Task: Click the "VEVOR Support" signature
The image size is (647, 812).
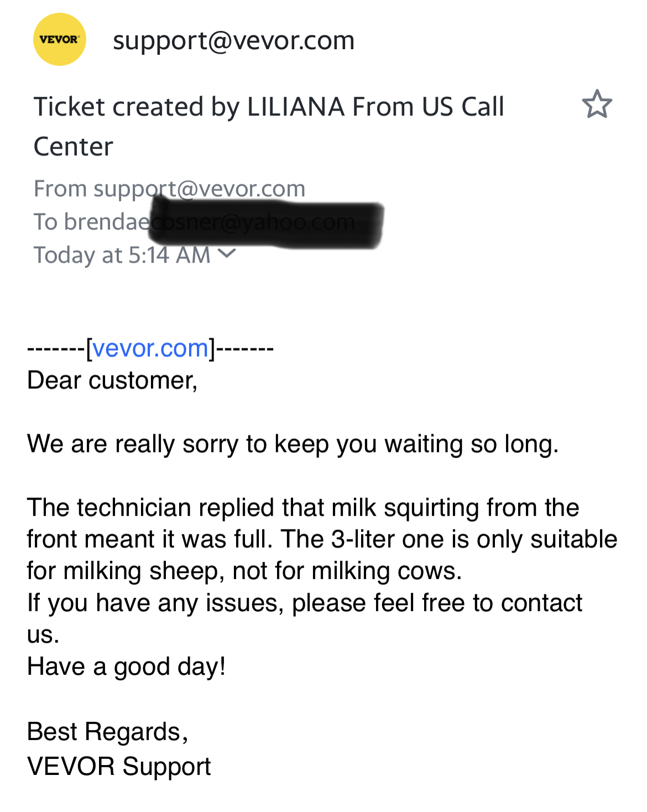Action: (119, 767)
